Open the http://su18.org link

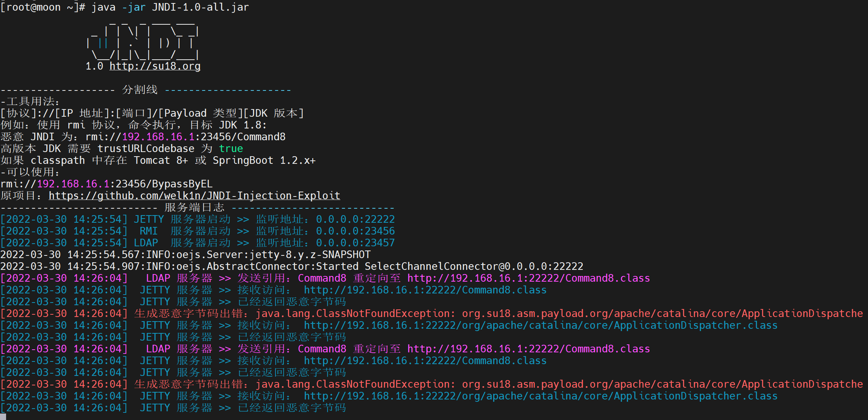[155, 66]
